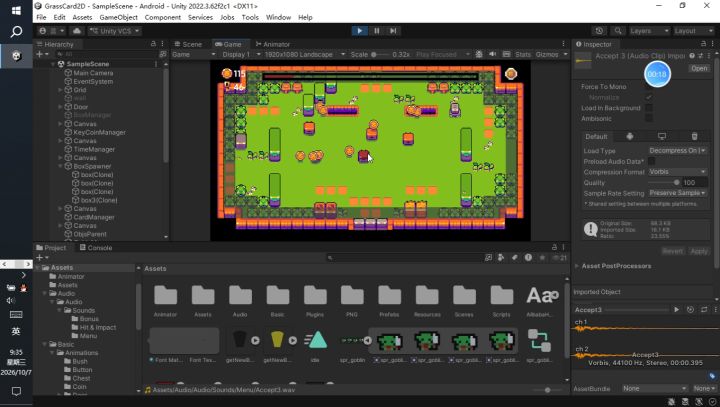Screen dimensions: 720x407
Task: Toggle the Normalize checkbox
Action: [648, 97]
